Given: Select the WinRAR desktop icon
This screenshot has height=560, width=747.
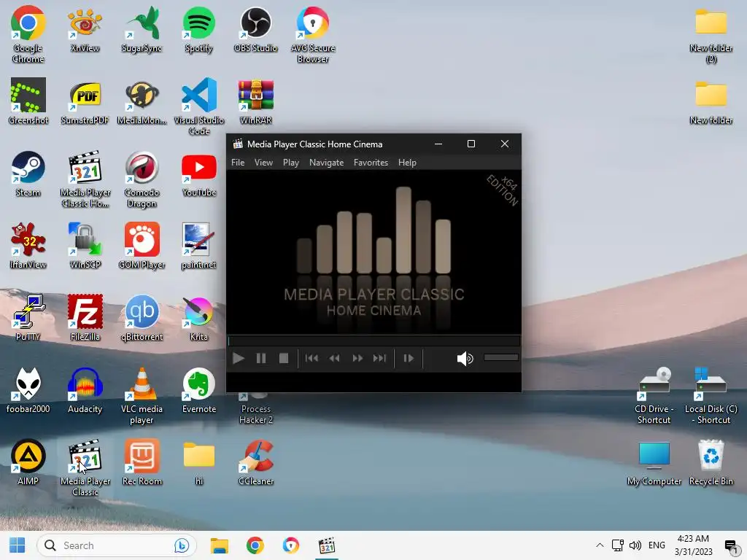Looking at the screenshot, I should pos(256,101).
